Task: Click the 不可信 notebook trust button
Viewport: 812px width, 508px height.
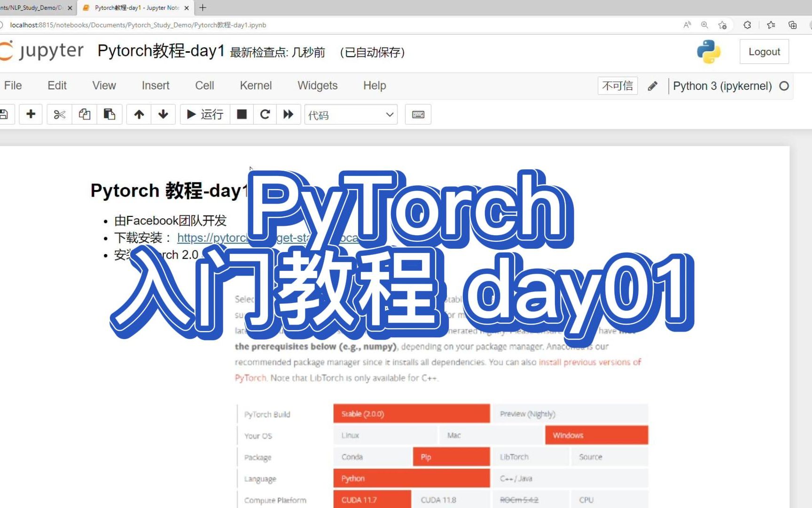Action: (x=617, y=86)
